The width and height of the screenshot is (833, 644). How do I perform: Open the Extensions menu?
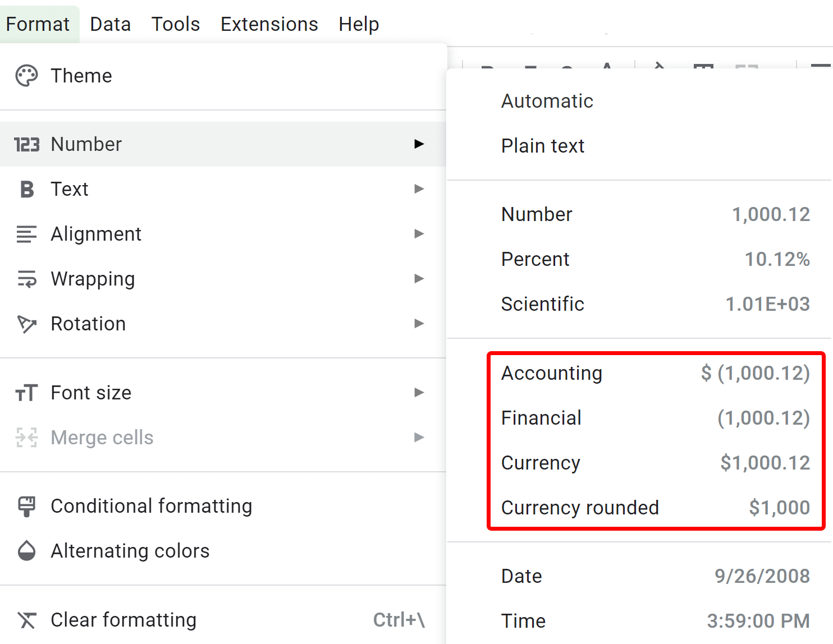point(269,24)
